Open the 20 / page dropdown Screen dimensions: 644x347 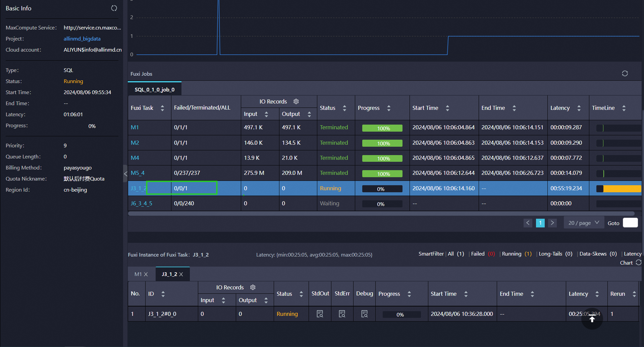tap(584, 223)
